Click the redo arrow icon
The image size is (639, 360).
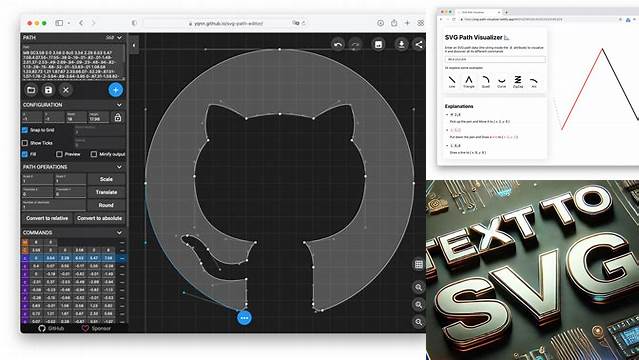click(x=355, y=44)
